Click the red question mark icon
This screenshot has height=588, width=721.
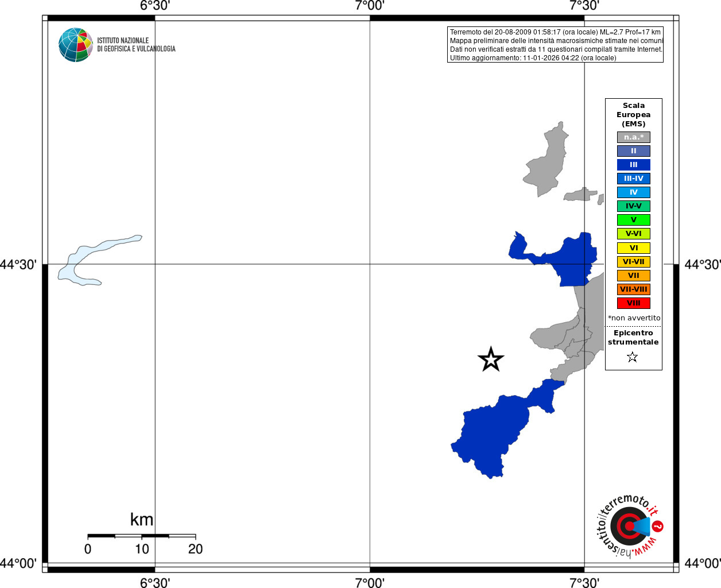point(658,526)
